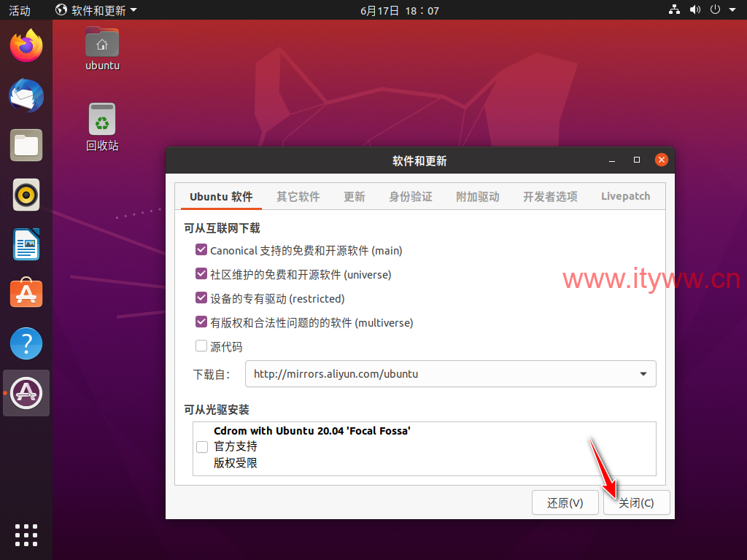Uncheck the main repository checkbox
747x560 pixels.
201,249
